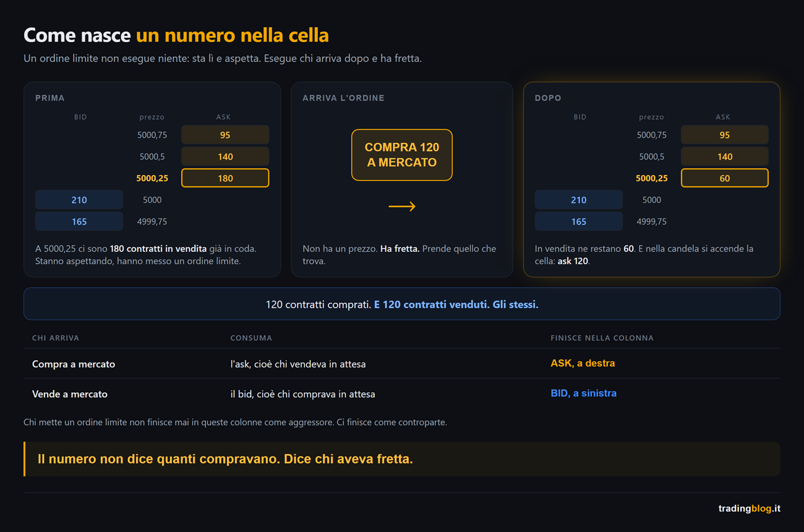The width and height of the screenshot is (804, 532).
Task: Click the orange arrow icon under the order
Action: [x=402, y=207]
